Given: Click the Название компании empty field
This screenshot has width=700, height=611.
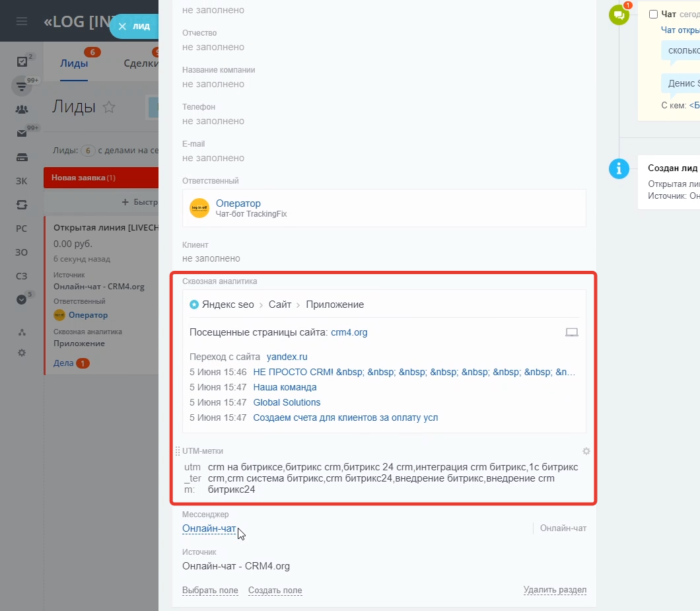Looking at the screenshot, I should pyautogui.click(x=213, y=84).
